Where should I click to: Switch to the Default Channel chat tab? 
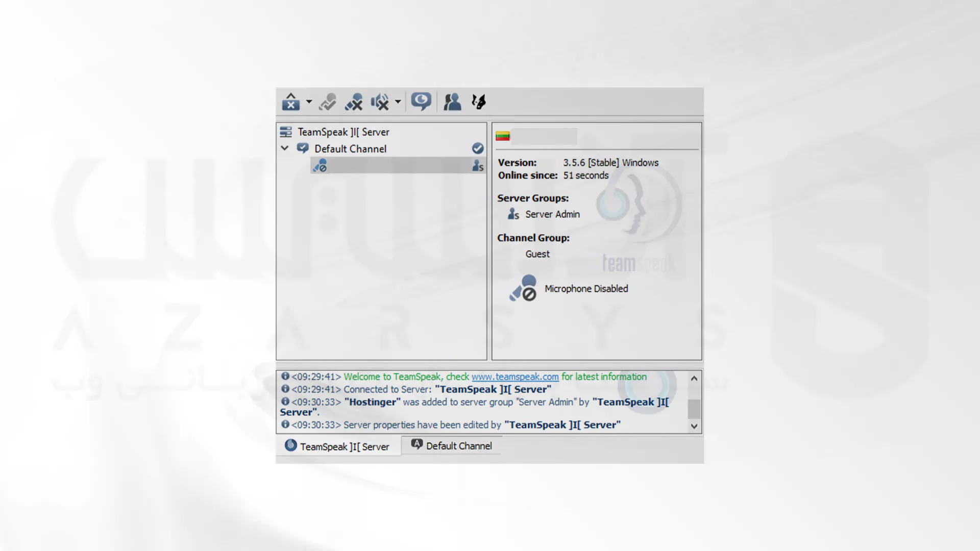point(452,445)
